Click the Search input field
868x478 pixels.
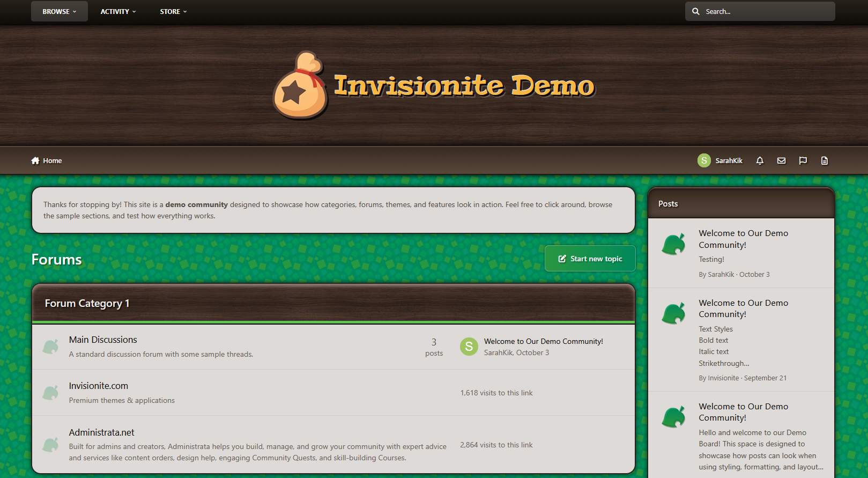[x=767, y=11]
